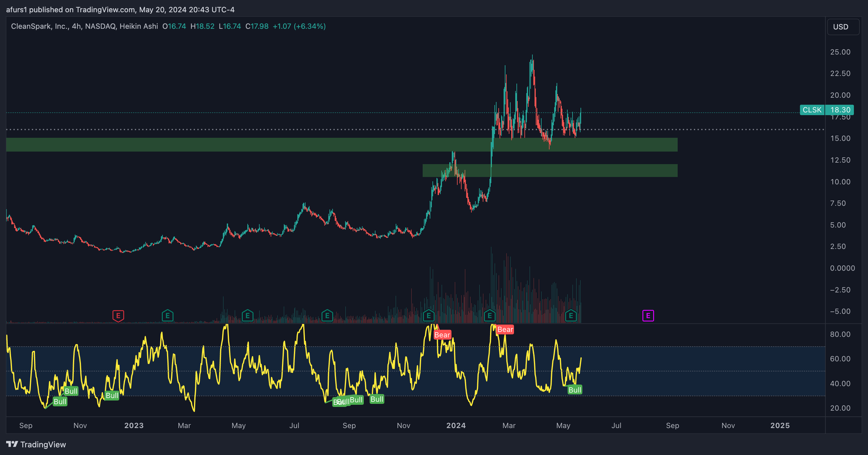
Task: Select the green earnings marker in May 2024
Action: 571,316
